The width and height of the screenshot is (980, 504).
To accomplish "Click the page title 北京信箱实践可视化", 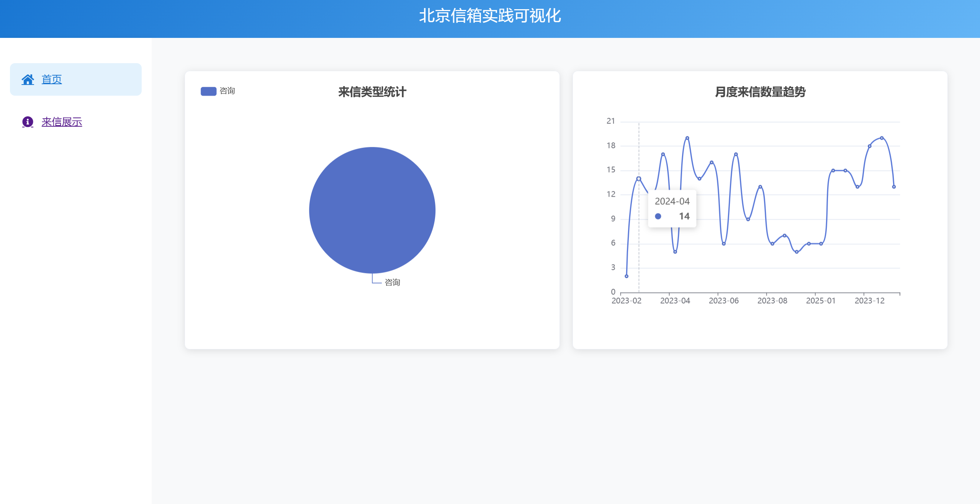I will click(x=490, y=16).
